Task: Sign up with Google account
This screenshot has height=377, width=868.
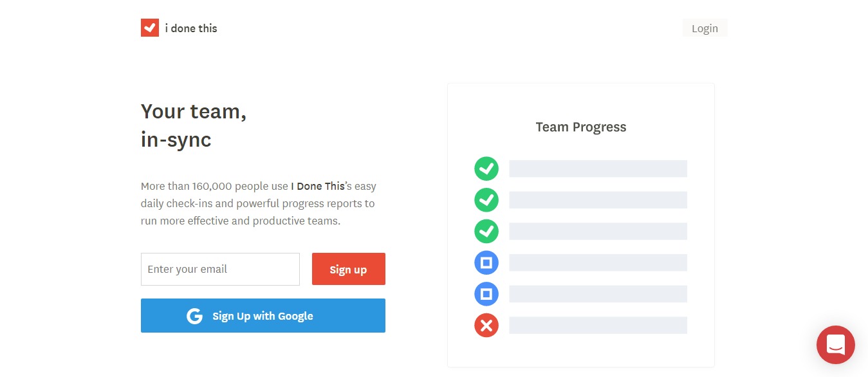Action: coord(263,316)
